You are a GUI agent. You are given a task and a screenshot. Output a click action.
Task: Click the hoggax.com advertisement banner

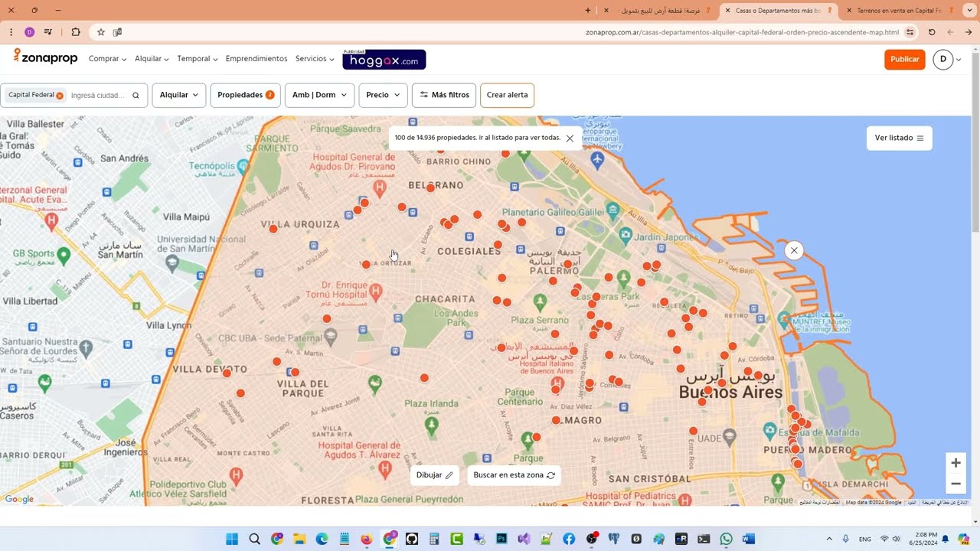(x=384, y=60)
